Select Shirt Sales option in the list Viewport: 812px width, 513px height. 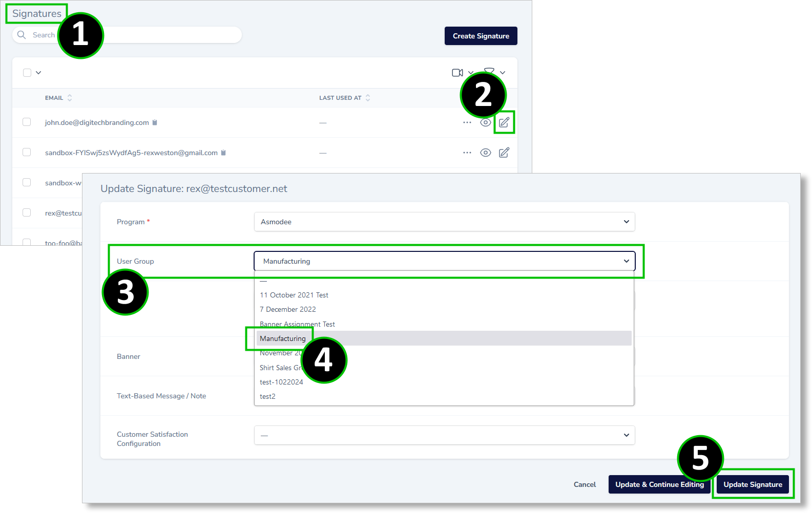click(444, 368)
